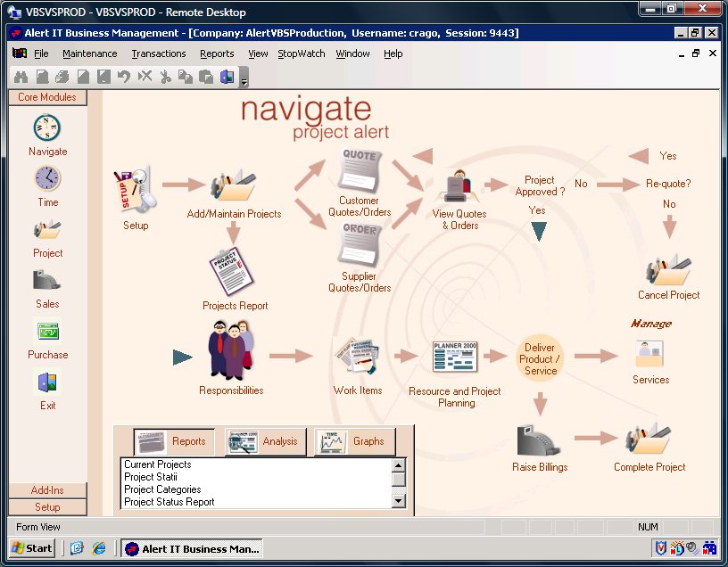The image size is (728, 567).
Task: Click the report list scroll up arrow
Action: 399,464
